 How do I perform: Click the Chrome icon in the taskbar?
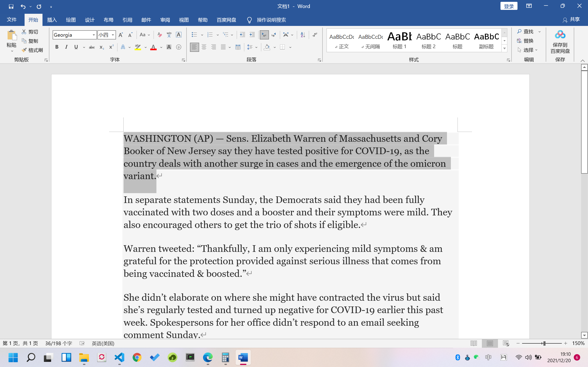tap(137, 357)
